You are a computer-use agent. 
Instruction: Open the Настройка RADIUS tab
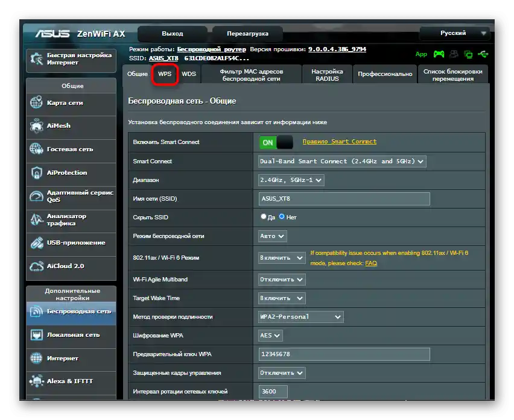pyautogui.click(x=327, y=75)
